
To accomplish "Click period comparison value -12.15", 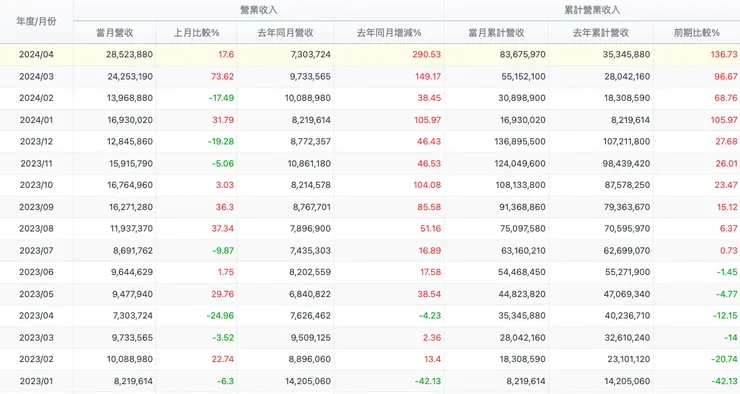I will point(725,316).
